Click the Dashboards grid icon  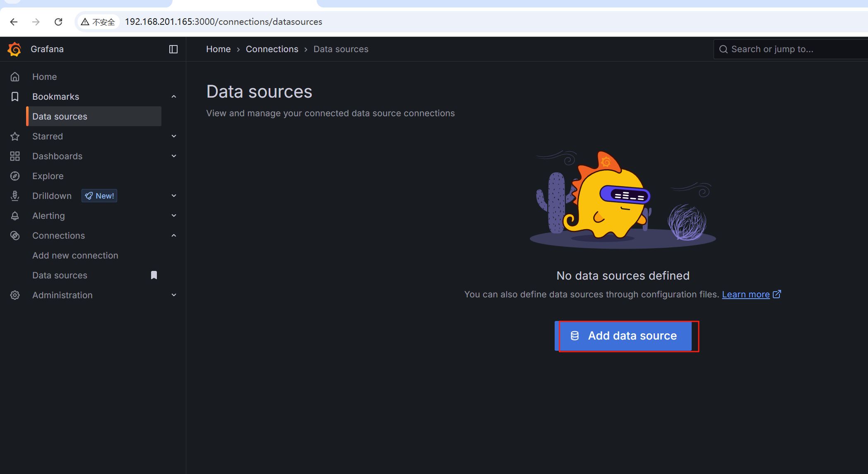click(x=15, y=156)
